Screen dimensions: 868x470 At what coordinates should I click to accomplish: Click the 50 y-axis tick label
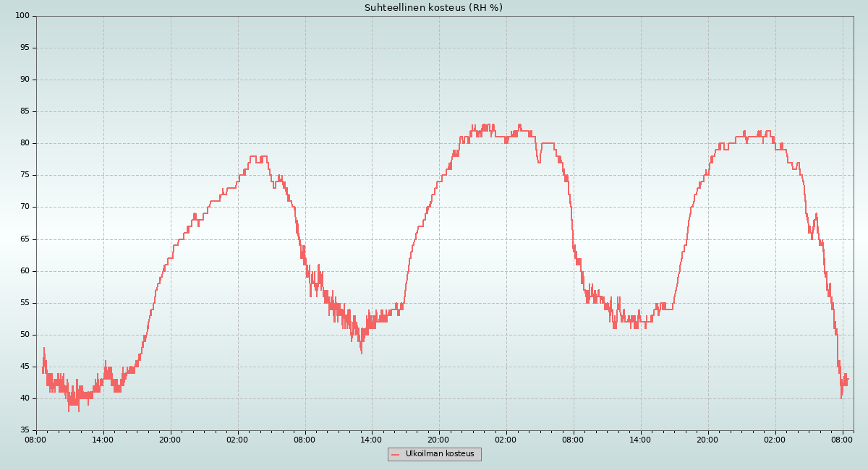(x=24, y=335)
